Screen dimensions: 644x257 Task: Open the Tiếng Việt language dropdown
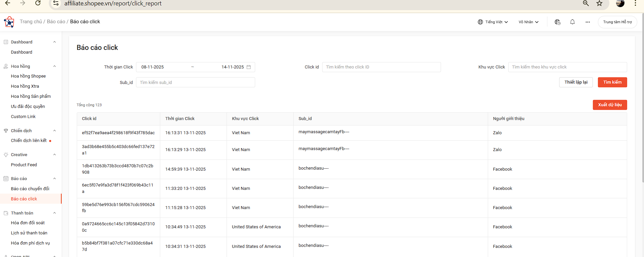click(x=493, y=22)
